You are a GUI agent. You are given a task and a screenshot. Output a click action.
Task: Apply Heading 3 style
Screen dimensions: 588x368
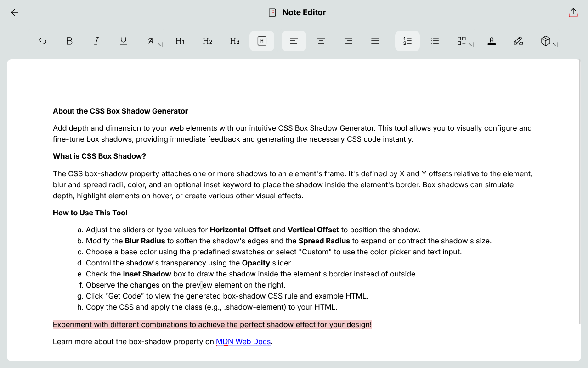pos(235,41)
